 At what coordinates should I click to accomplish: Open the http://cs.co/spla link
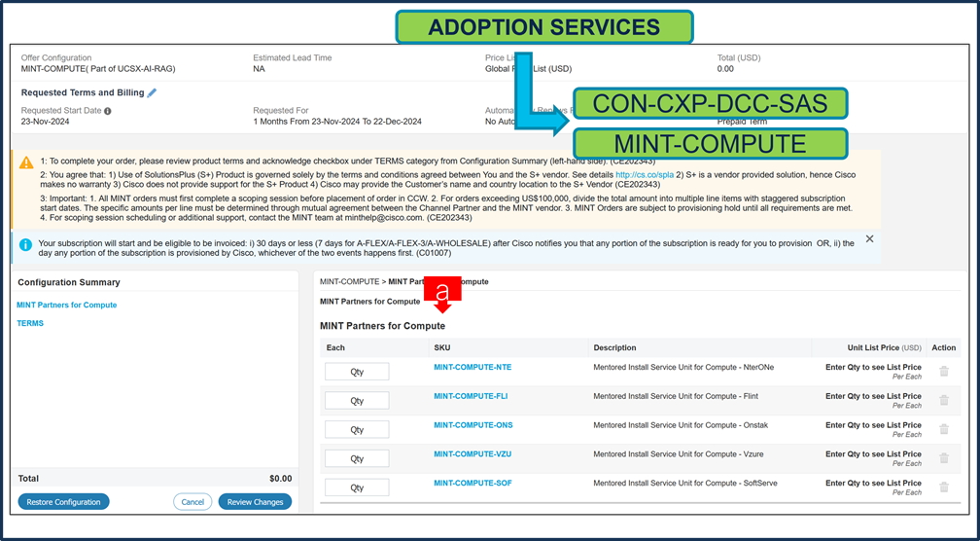(x=645, y=175)
